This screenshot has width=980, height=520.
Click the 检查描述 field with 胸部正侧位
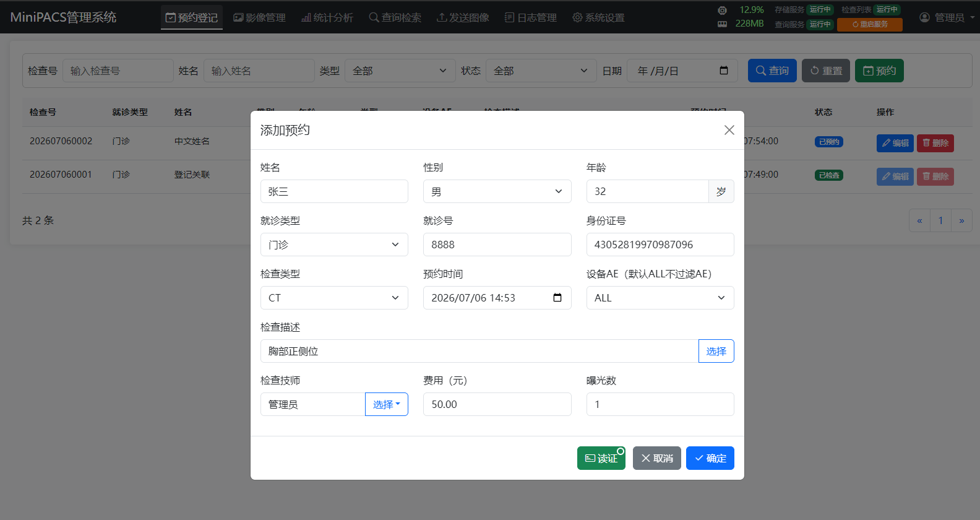pyautogui.click(x=479, y=351)
